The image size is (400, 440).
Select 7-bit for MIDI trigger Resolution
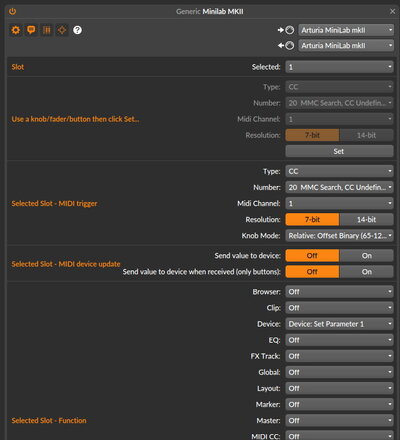point(312,219)
